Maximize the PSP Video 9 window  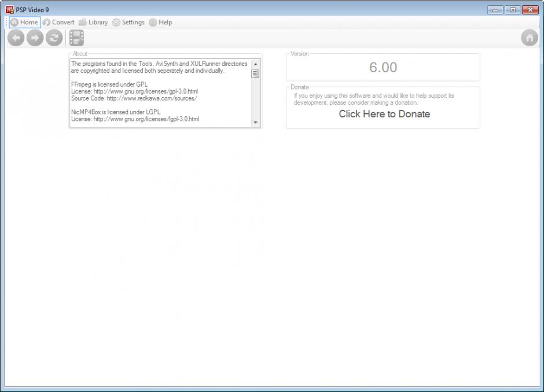click(x=512, y=10)
